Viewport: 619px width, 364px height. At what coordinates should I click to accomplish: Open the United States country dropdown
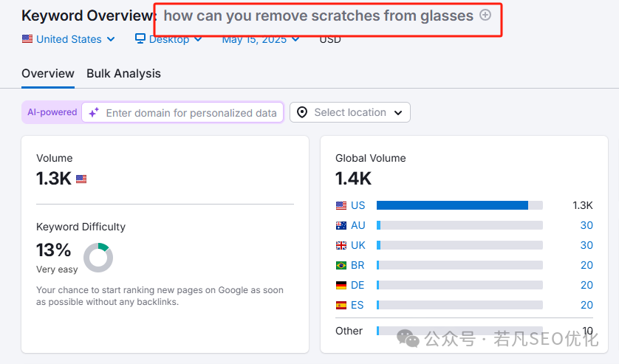click(69, 39)
